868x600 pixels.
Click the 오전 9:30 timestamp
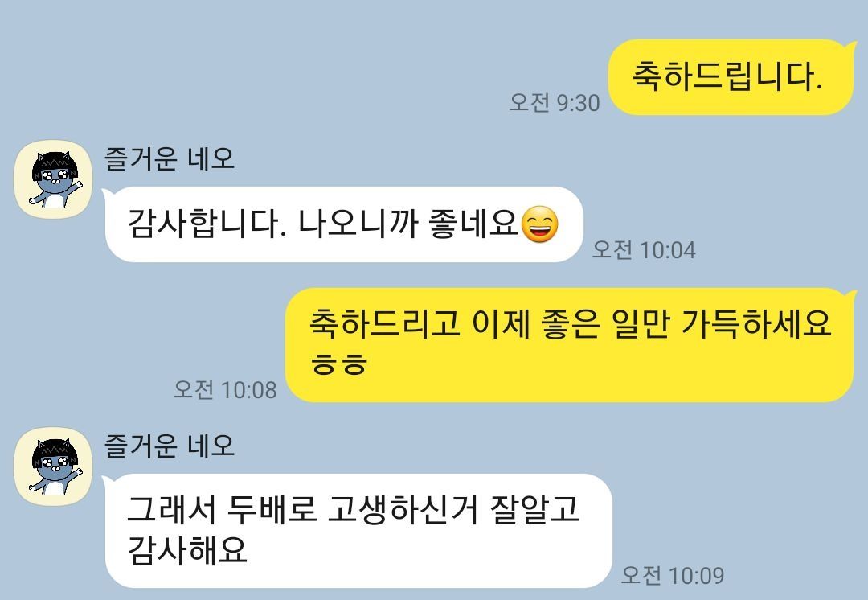click(554, 102)
